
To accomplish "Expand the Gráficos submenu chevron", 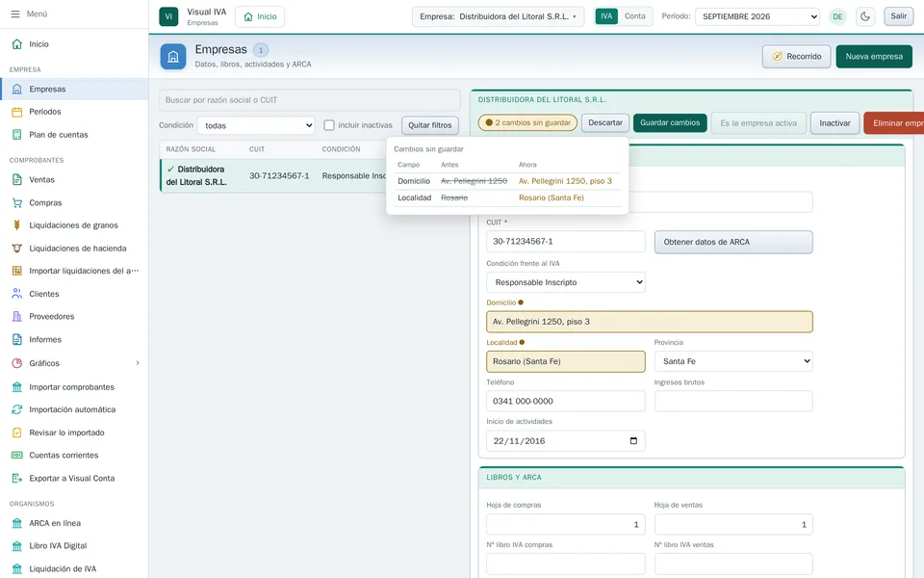I will point(138,363).
